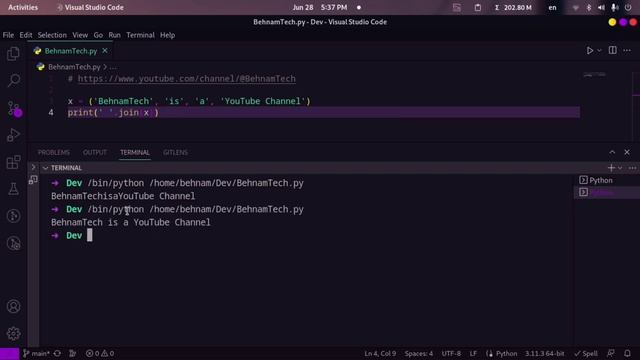Change encoding via UTF-8

451,353
